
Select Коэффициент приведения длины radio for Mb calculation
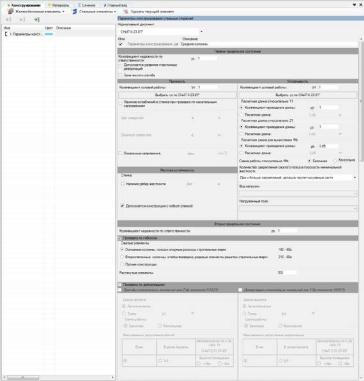click(242, 146)
